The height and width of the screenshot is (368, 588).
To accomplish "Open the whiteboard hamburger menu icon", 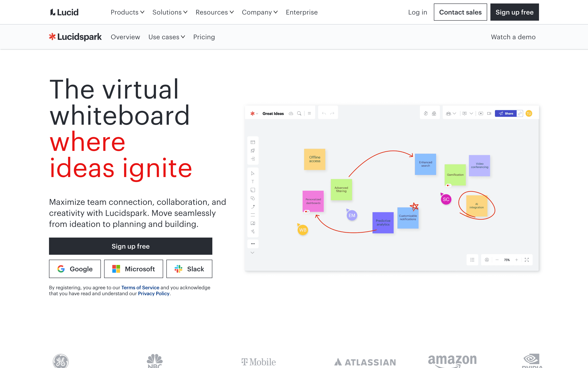I will (309, 113).
